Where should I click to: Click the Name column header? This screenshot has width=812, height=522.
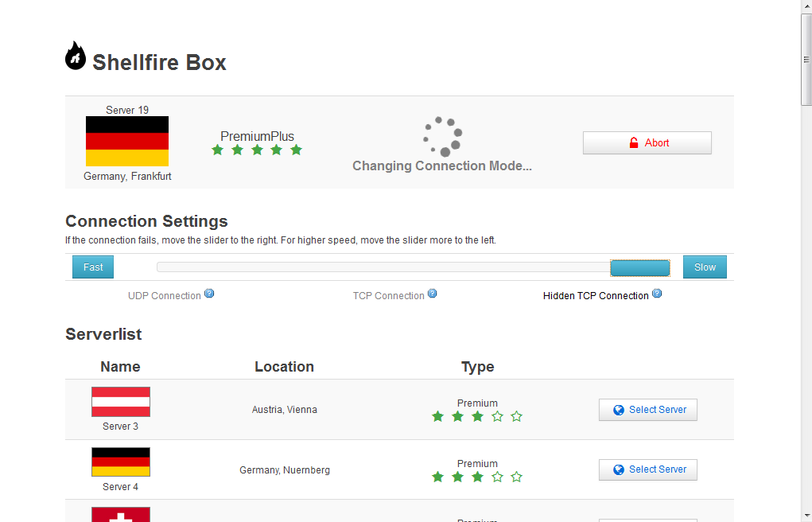pos(120,367)
